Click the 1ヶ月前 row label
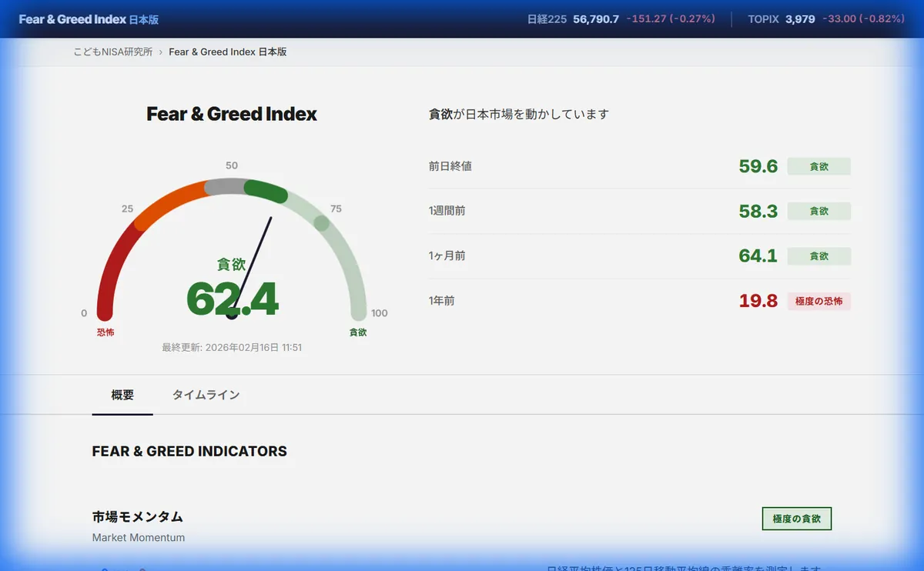 [x=447, y=256]
